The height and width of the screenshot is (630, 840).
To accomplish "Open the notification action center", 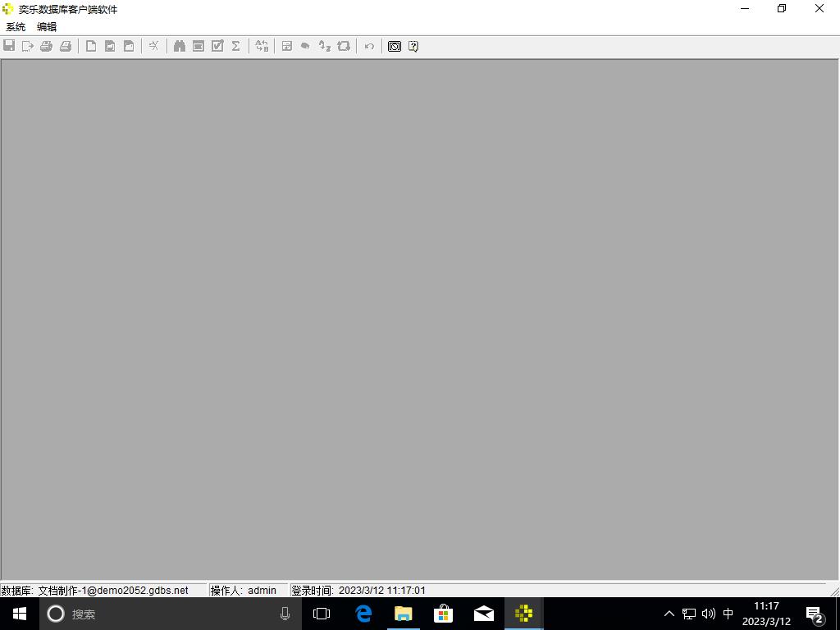I will 815,614.
